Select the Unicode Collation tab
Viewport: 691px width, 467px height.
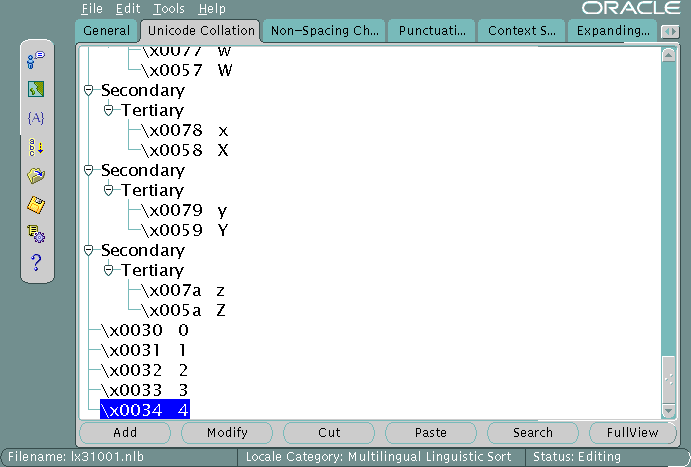(x=201, y=31)
